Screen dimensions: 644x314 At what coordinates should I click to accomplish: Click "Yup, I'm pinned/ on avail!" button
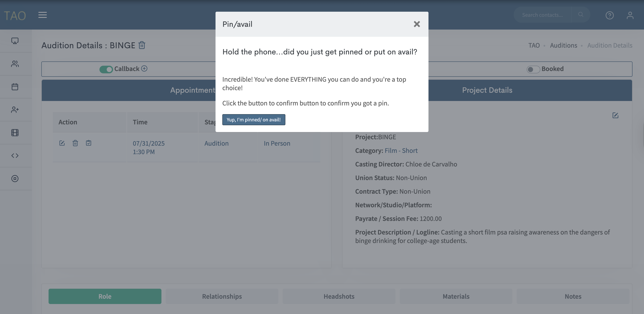click(253, 120)
